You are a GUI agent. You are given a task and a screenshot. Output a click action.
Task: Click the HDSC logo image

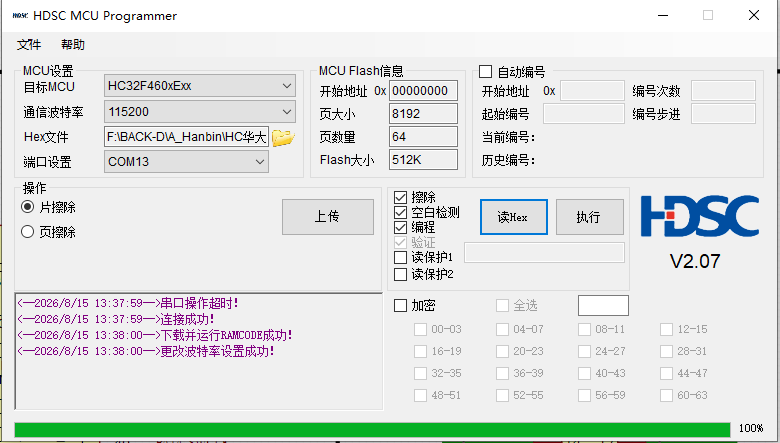(699, 216)
